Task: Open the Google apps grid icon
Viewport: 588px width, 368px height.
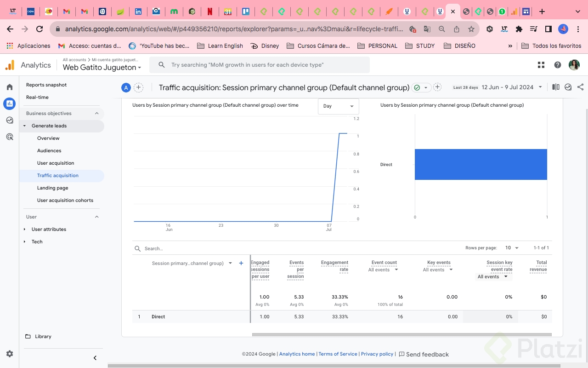Action: [x=541, y=65]
